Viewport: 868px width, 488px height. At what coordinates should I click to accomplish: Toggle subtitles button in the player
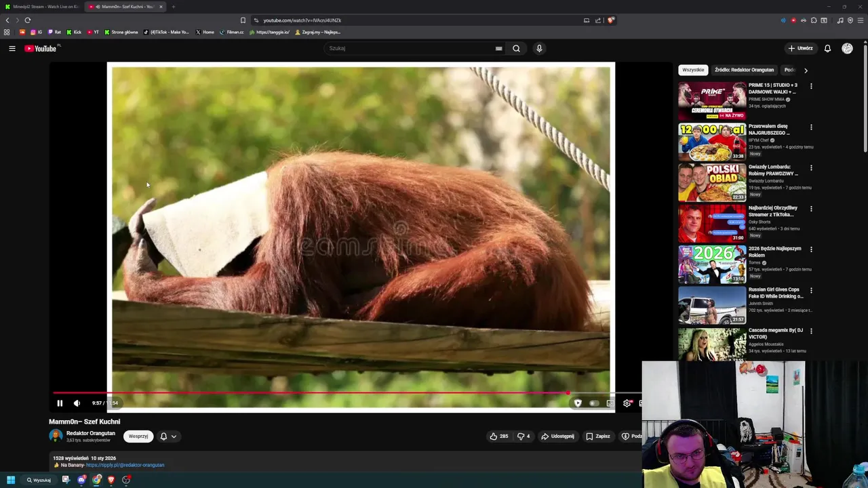pyautogui.click(x=610, y=403)
